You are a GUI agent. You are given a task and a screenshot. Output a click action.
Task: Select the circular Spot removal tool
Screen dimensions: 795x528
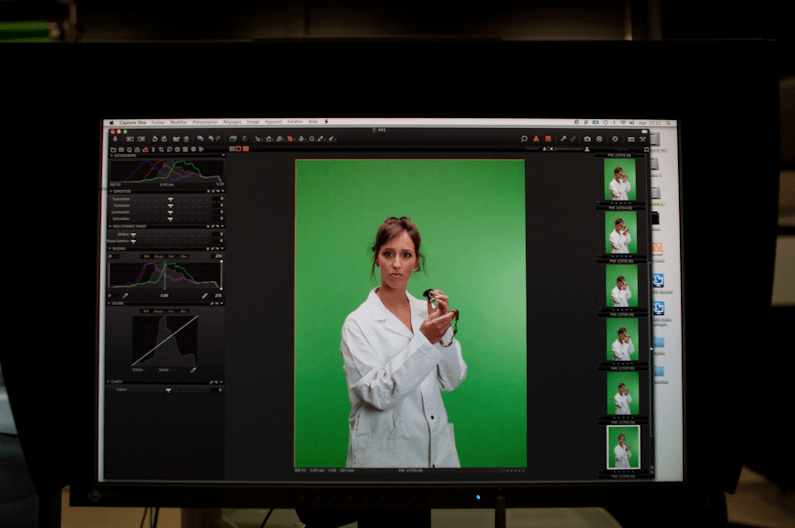point(311,138)
